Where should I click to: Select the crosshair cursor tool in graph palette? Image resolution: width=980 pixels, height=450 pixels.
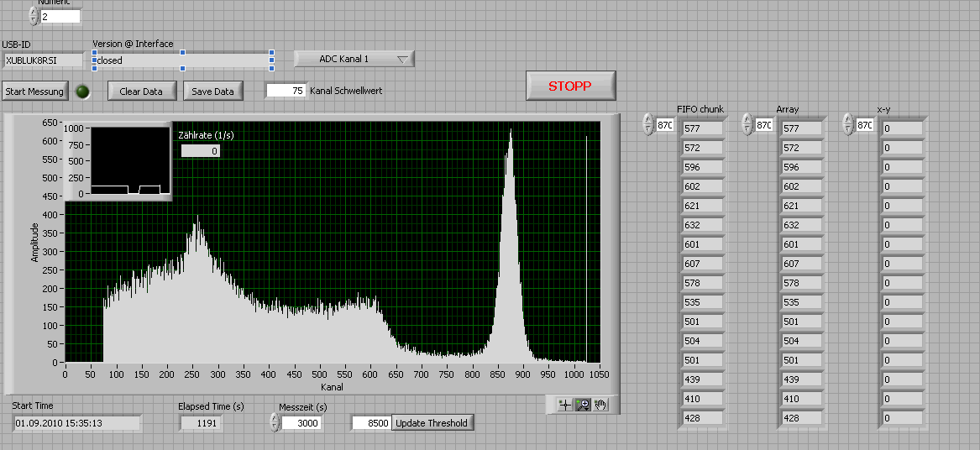566,405
